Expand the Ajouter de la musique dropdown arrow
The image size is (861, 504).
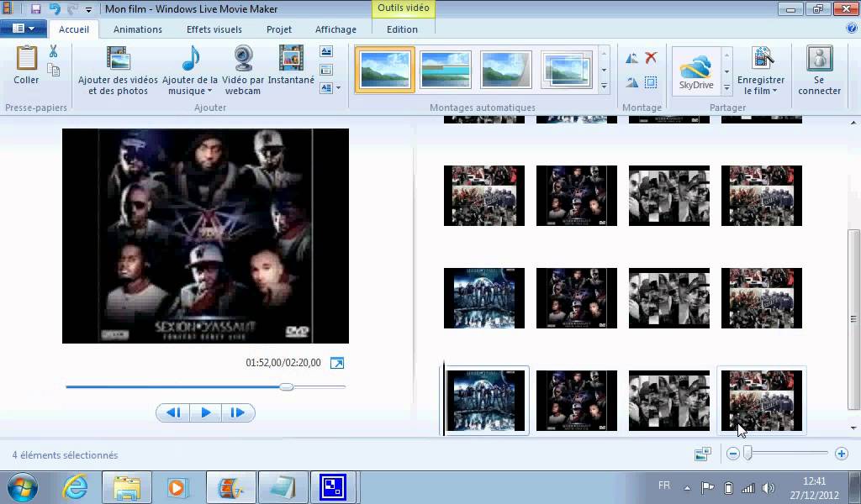point(209,91)
